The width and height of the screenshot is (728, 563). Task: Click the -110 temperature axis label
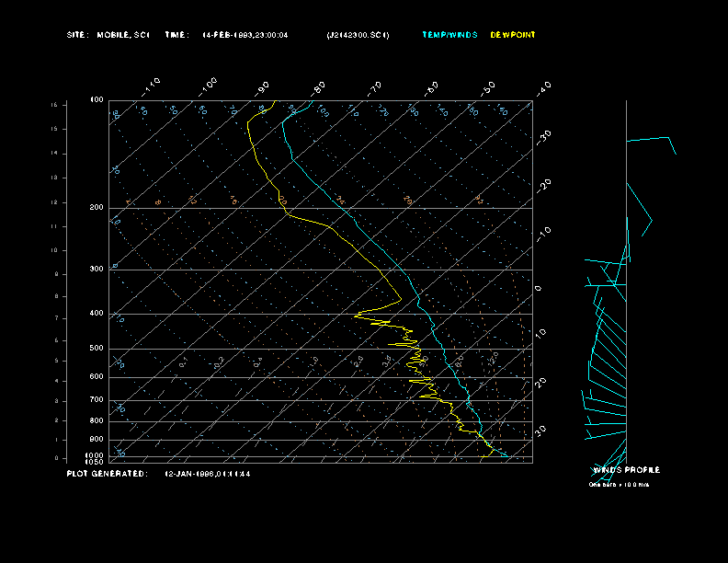coord(152,85)
